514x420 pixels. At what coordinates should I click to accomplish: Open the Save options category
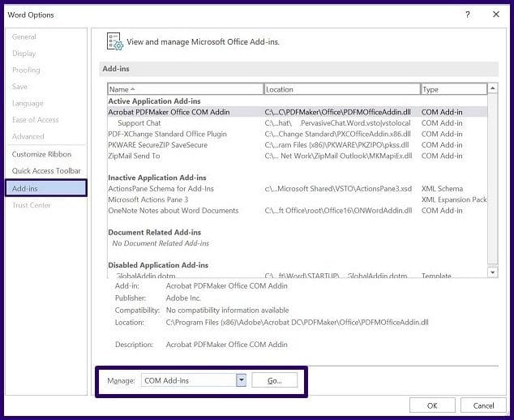pos(19,87)
